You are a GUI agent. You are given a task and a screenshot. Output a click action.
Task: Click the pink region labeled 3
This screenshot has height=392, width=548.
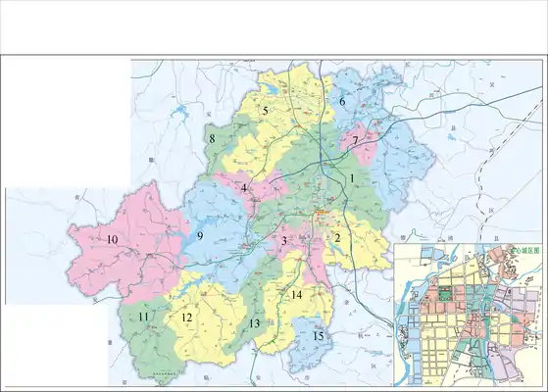[x=284, y=240]
